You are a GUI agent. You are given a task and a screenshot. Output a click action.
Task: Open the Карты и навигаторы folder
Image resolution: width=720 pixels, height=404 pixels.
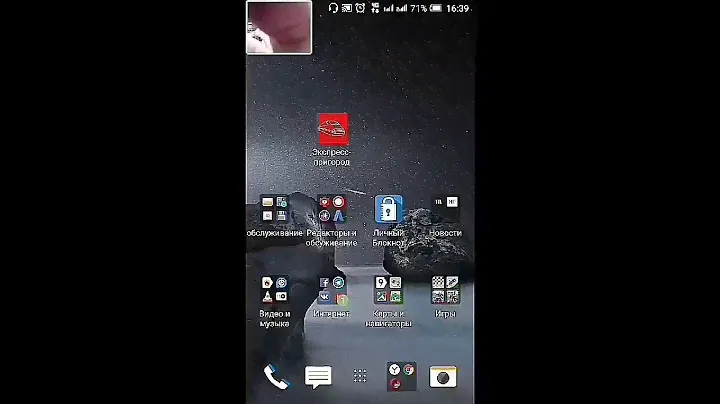pos(388,291)
